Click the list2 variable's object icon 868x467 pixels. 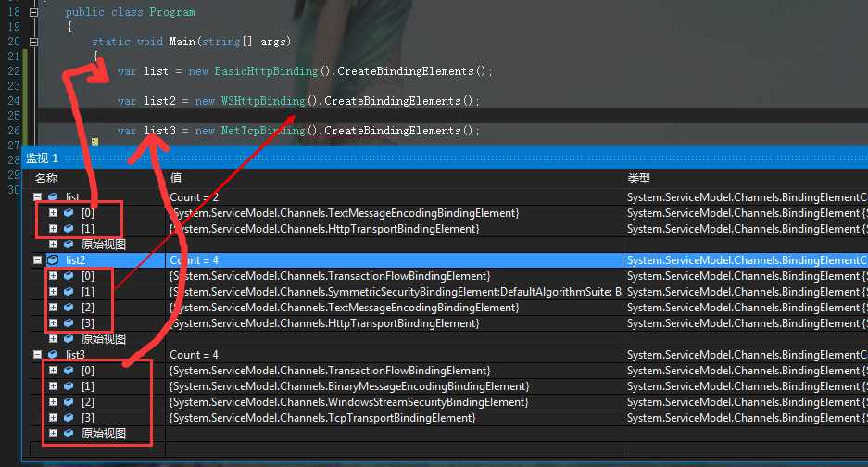[x=53, y=259]
